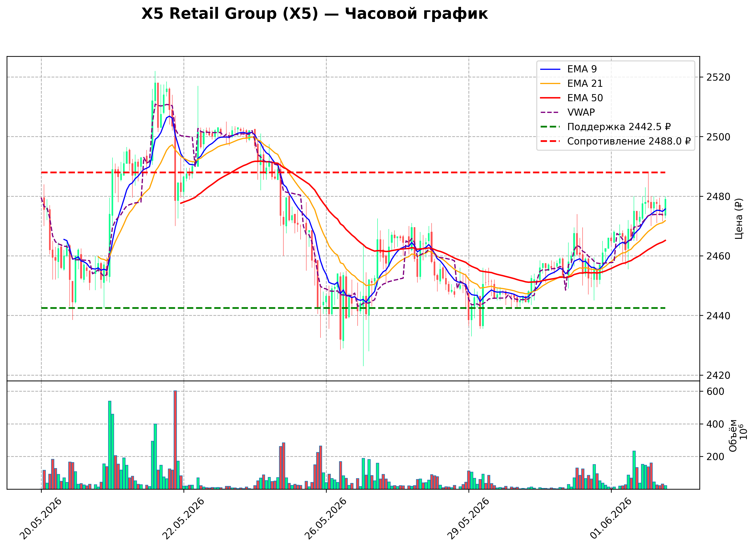
Task: Select the 'EMA 9' legend label
Action: click(x=582, y=69)
